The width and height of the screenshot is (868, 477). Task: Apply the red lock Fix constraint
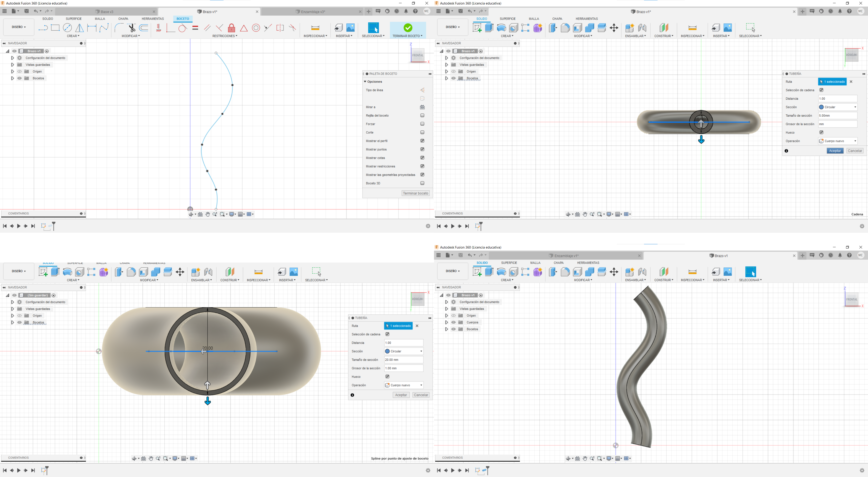point(231,28)
